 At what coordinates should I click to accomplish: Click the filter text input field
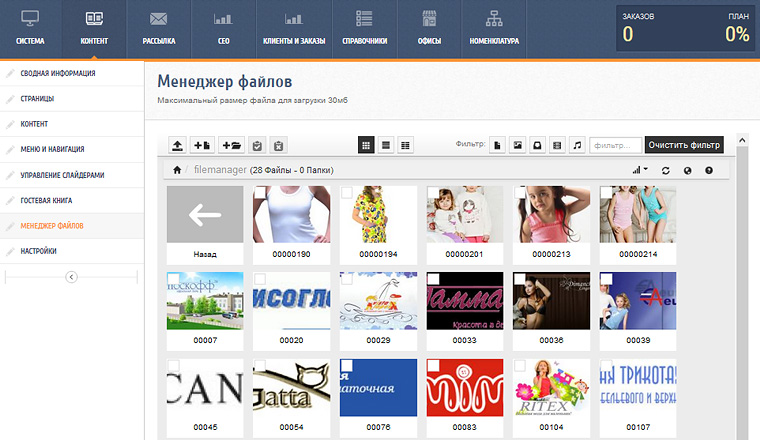615,145
